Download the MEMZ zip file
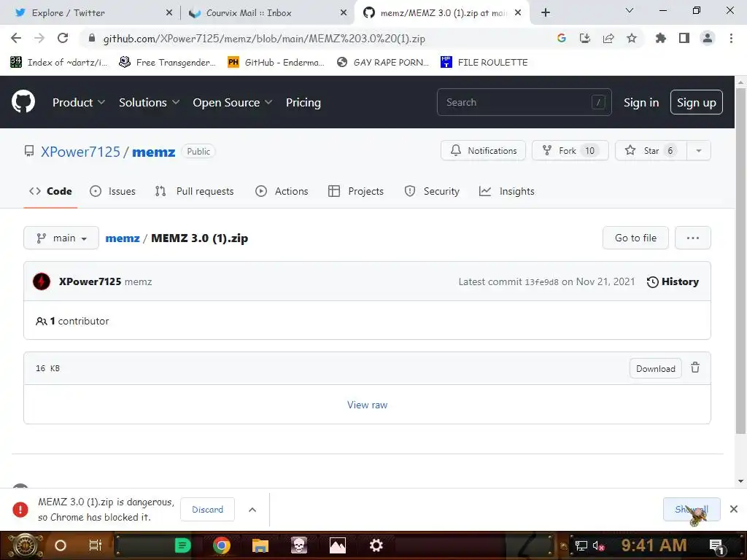The image size is (747, 560). (656, 368)
